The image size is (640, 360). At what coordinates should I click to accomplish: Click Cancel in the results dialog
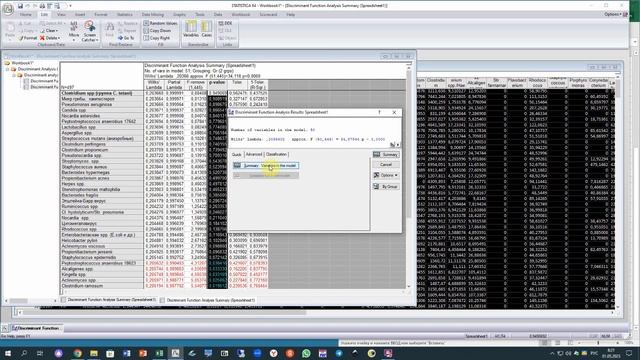click(x=386, y=164)
